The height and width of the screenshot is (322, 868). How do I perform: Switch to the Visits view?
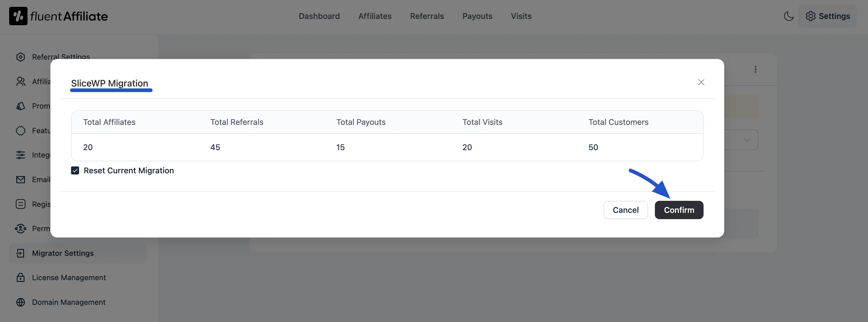click(x=521, y=16)
